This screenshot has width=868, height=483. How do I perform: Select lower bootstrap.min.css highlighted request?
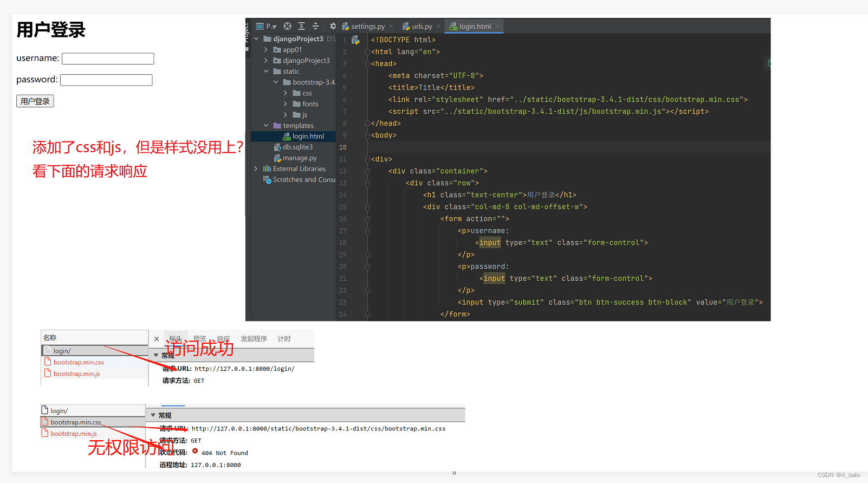[x=93, y=422]
